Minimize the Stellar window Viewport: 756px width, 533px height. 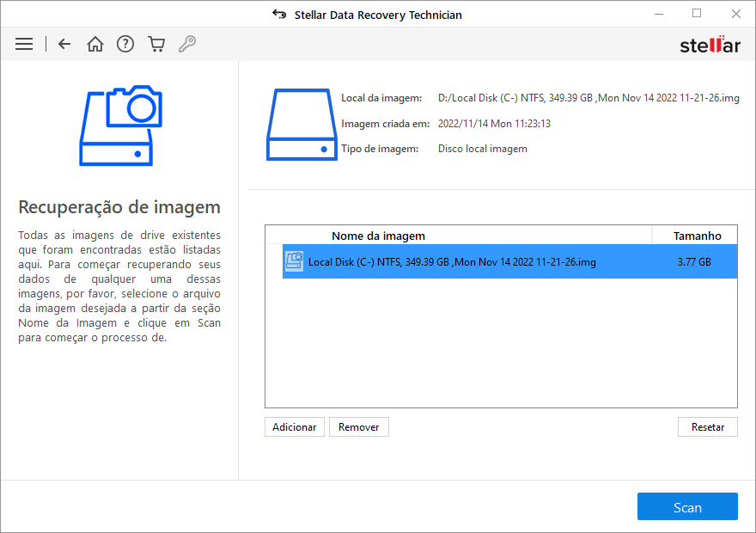click(x=659, y=14)
